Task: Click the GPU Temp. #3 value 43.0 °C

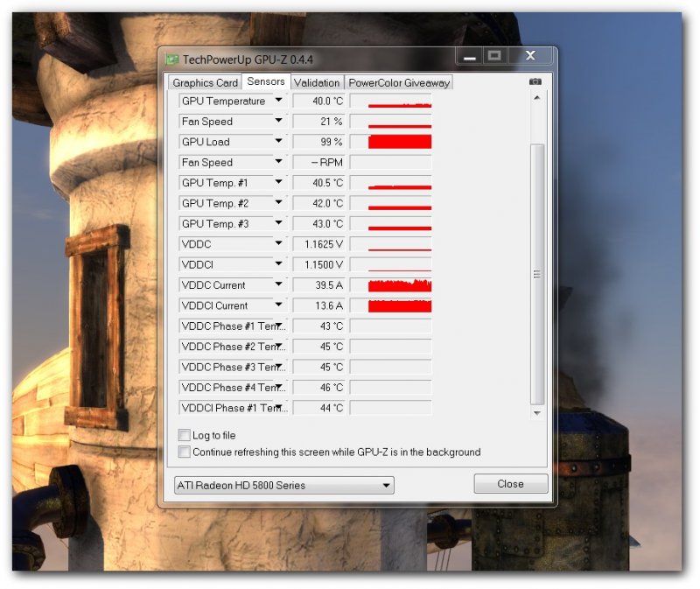Action: click(x=318, y=224)
